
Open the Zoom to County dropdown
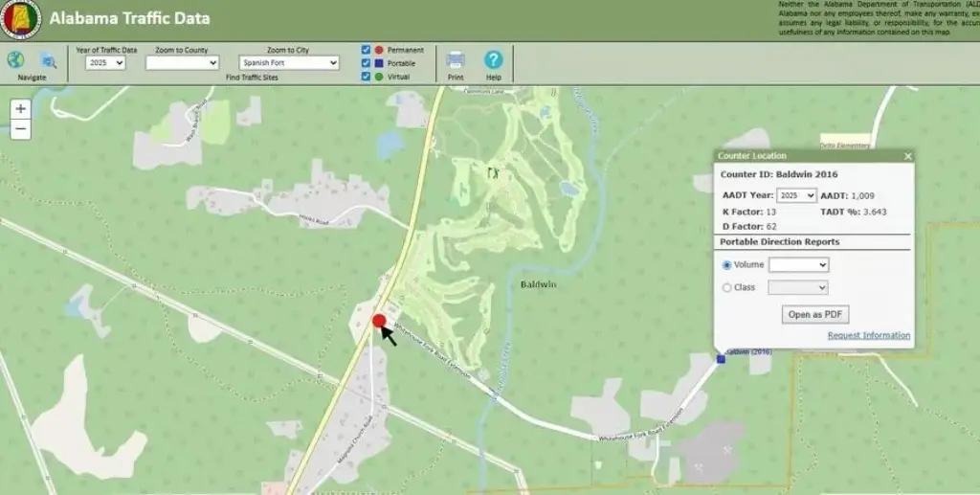click(x=182, y=62)
